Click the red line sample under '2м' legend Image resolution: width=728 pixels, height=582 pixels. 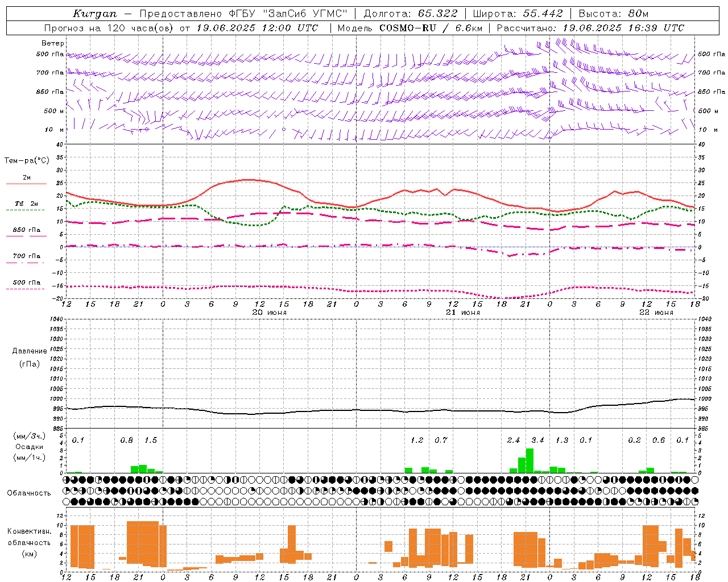[26, 184]
